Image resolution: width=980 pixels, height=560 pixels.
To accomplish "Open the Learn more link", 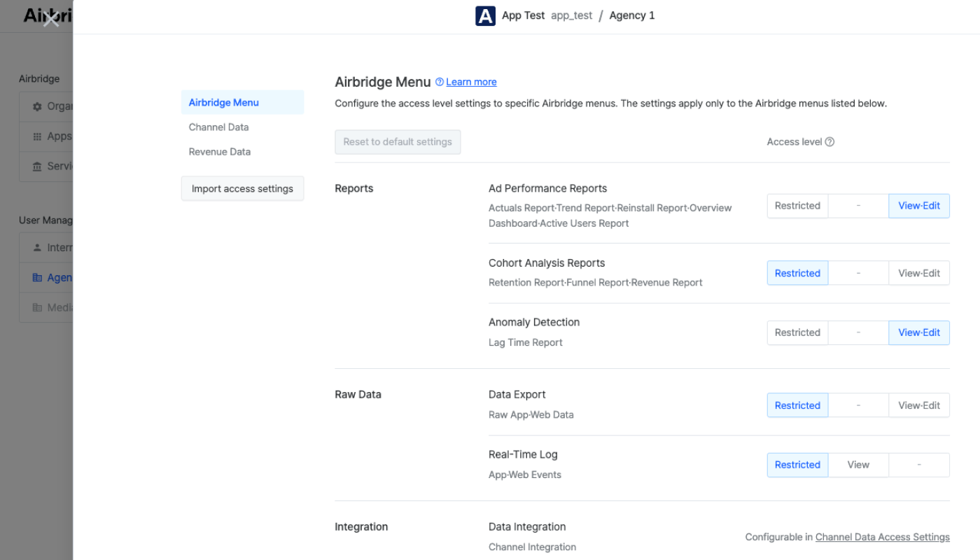I will tap(471, 82).
